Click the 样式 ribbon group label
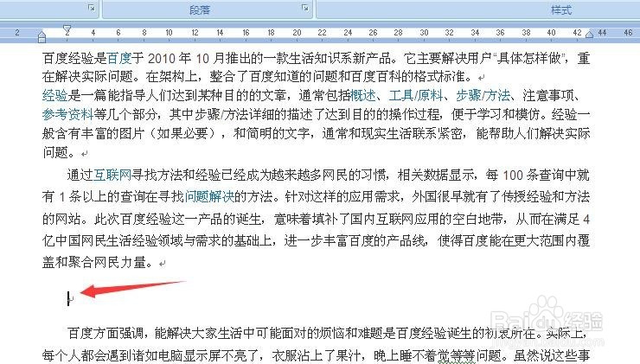Image resolution: width=640 pixels, height=364 pixels. [561, 10]
